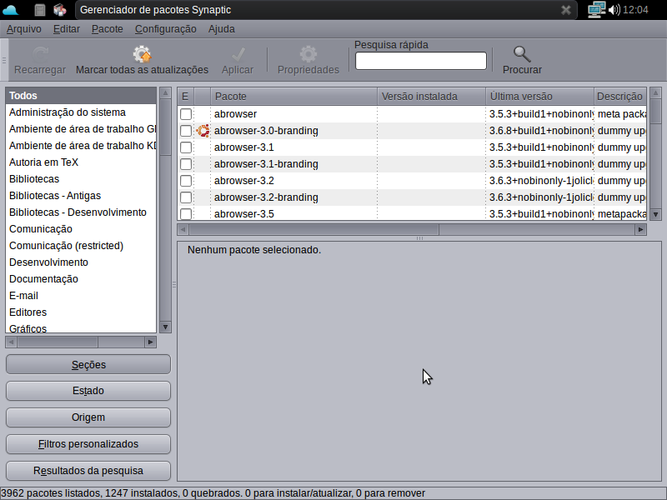The width and height of the screenshot is (667, 500).
Task: Select the Documentação category
Action: click(x=81, y=279)
